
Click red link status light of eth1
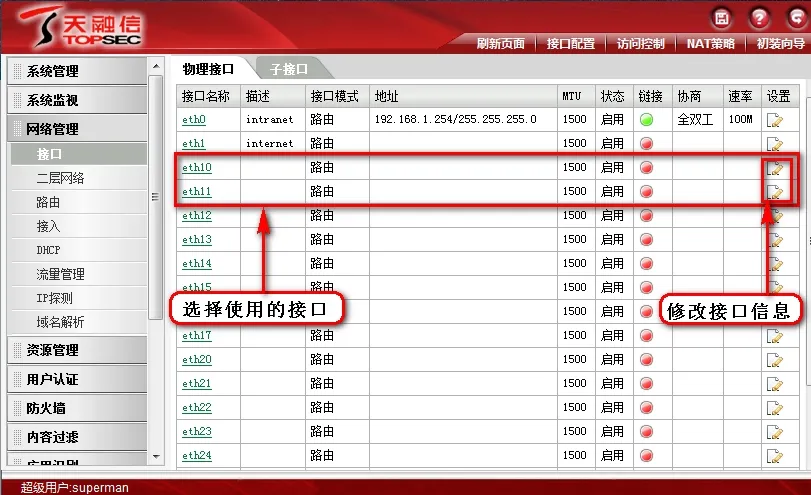coord(646,143)
